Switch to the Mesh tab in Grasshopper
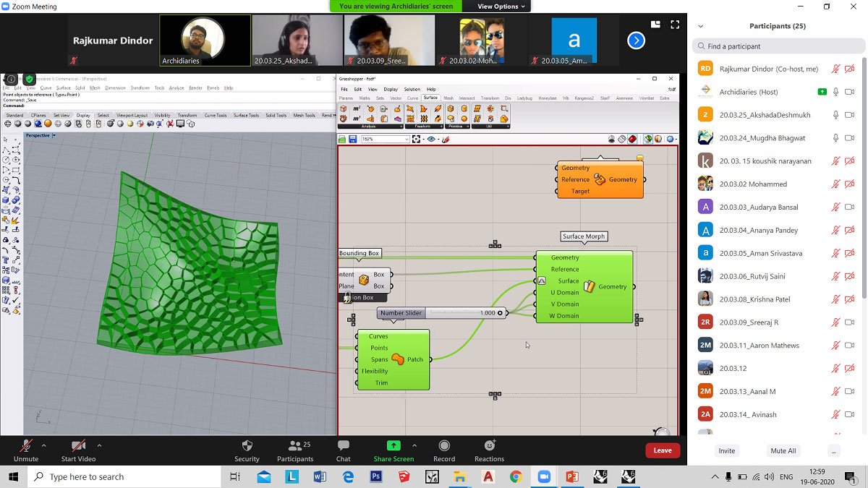Image resolution: width=868 pixels, height=488 pixels. click(449, 98)
